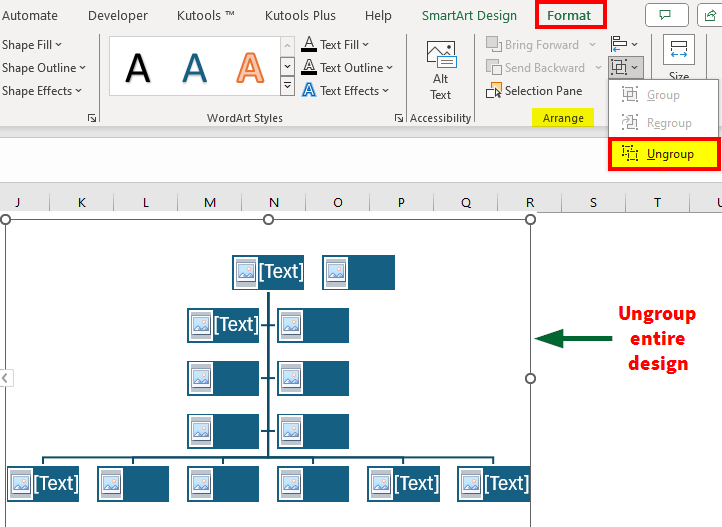This screenshot has width=722, height=527.
Task: Choose Ungroup from the dropdown menu
Action: [664, 154]
